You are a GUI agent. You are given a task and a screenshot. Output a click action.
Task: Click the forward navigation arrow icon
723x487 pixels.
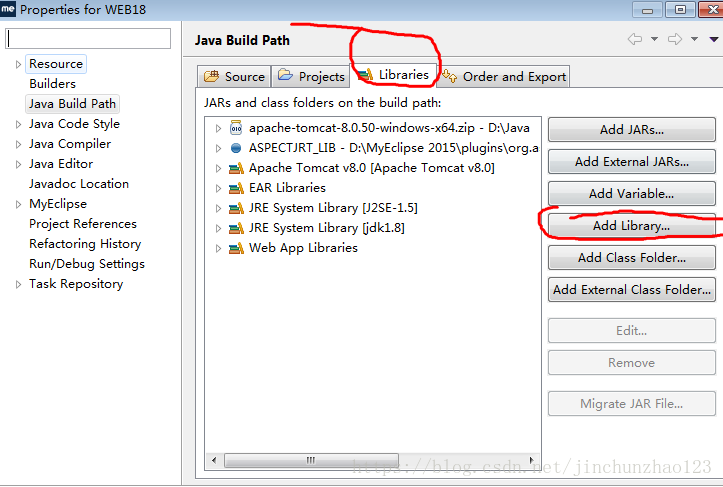[x=675, y=39]
